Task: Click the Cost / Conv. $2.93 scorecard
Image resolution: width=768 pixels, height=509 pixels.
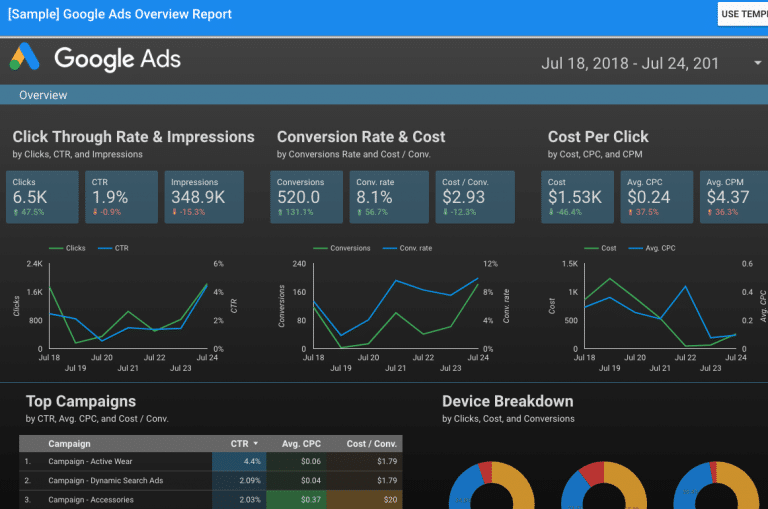Action: coord(474,196)
